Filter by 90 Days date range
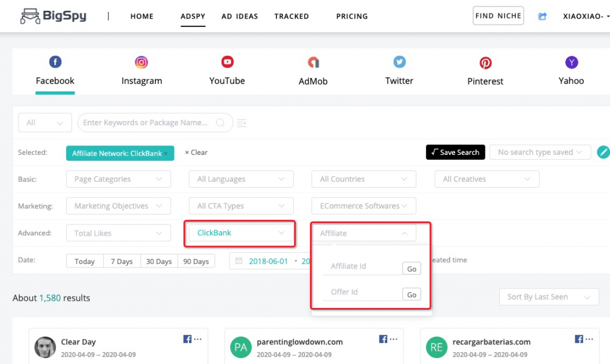Image resolution: width=610 pixels, height=364 pixels. click(196, 262)
